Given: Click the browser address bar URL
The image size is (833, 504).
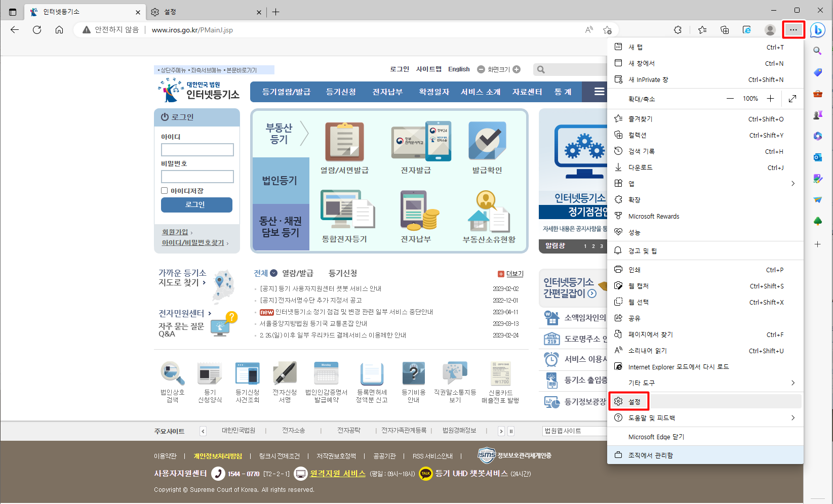Looking at the screenshot, I should [x=192, y=30].
